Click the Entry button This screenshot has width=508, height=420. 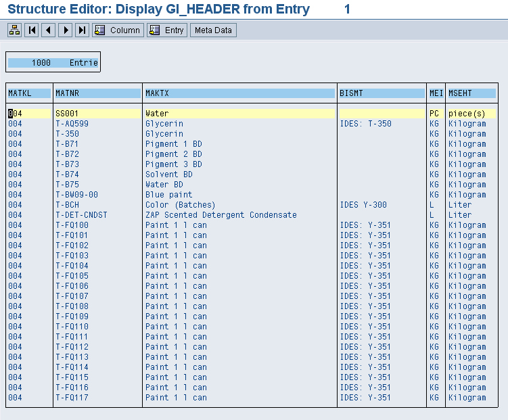167,30
